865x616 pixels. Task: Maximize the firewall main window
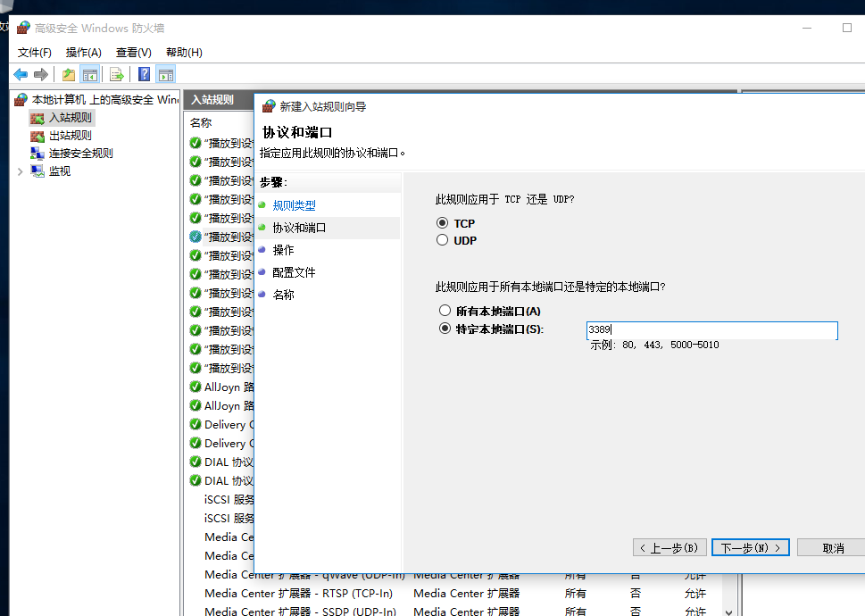pyautogui.click(x=847, y=28)
